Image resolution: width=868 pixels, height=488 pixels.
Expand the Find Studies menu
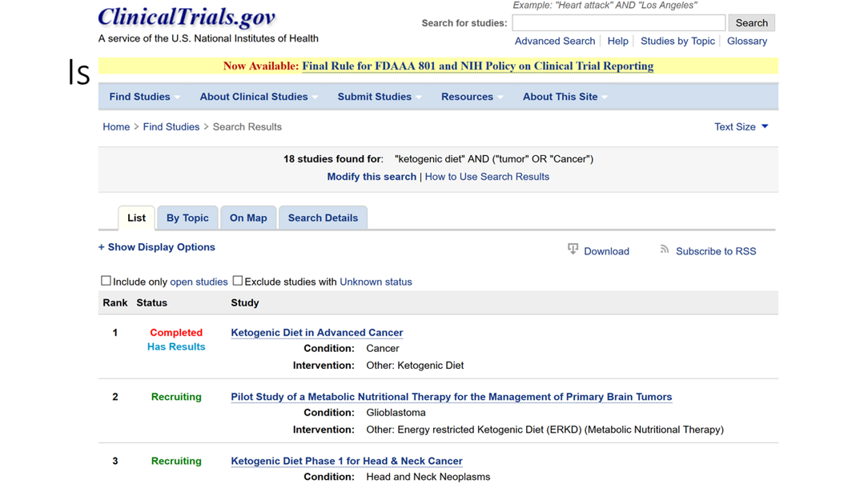pos(144,97)
